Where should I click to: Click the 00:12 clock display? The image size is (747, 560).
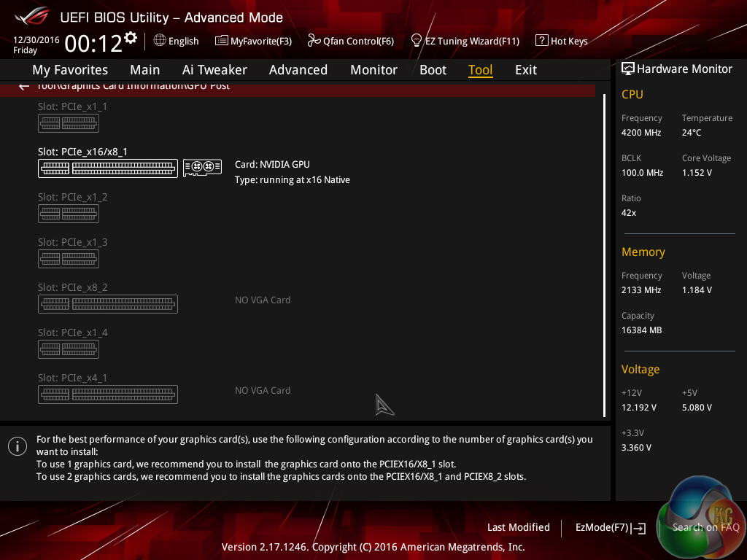point(93,44)
